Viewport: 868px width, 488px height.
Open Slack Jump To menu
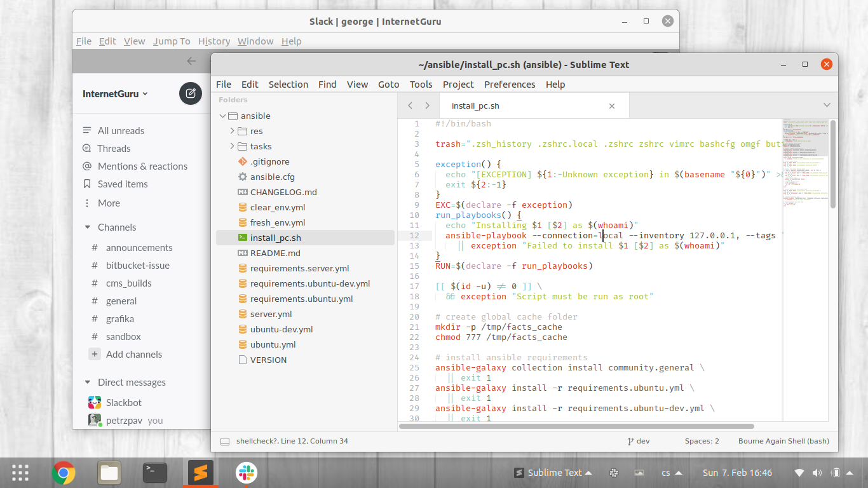coord(172,41)
